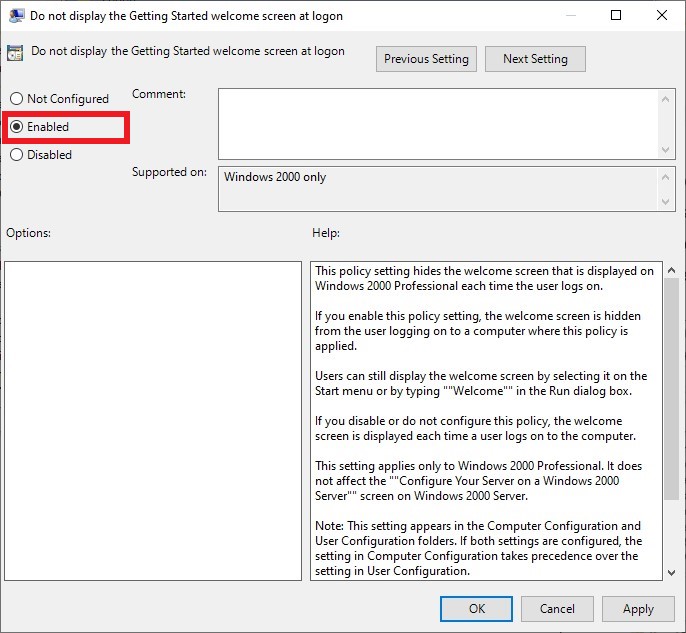Maximize the policy dialog window
This screenshot has height=633, width=686.
coord(616,15)
